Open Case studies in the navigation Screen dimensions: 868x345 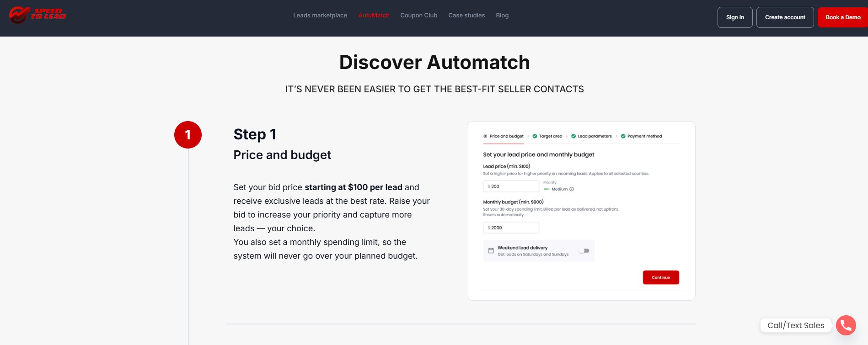[x=466, y=16]
